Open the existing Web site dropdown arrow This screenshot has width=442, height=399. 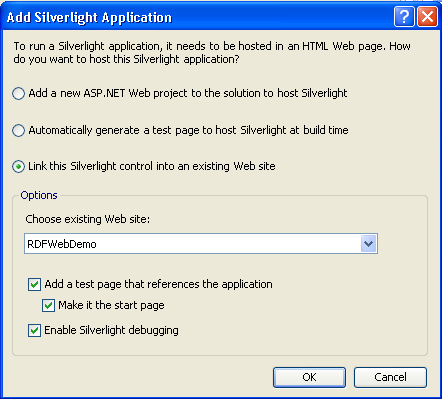pos(368,244)
